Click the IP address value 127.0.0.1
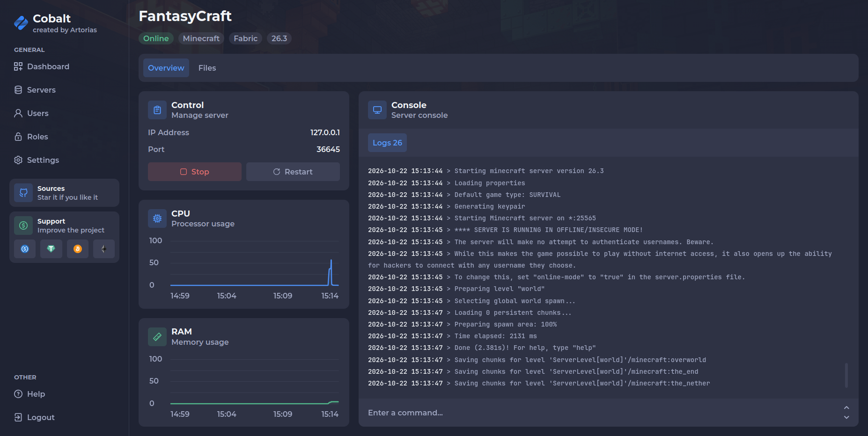Image resolution: width=868 pixels, height=436 pixels. 325,132
